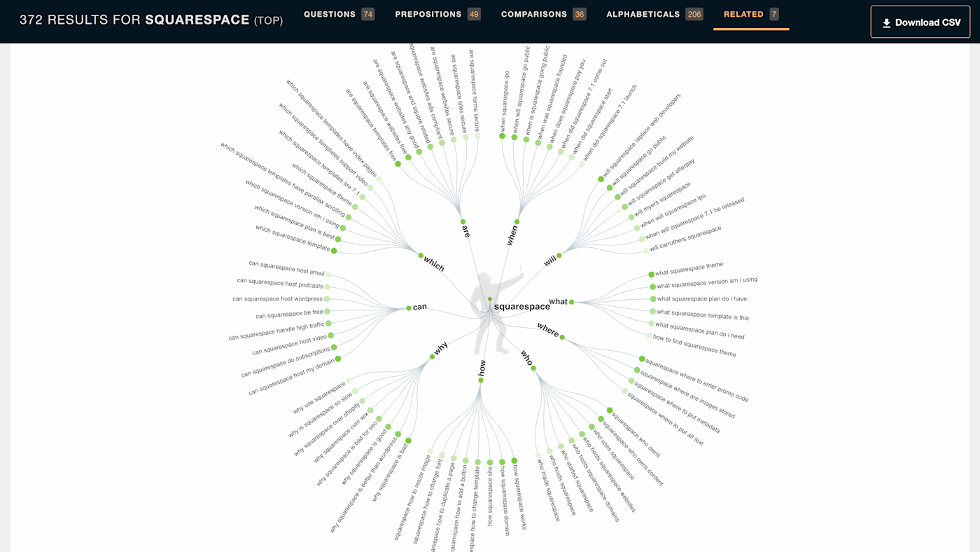Click 'are squarespace templates free' query
The height and width of the screenshot is (552, 980).
[x=372, y=124]
